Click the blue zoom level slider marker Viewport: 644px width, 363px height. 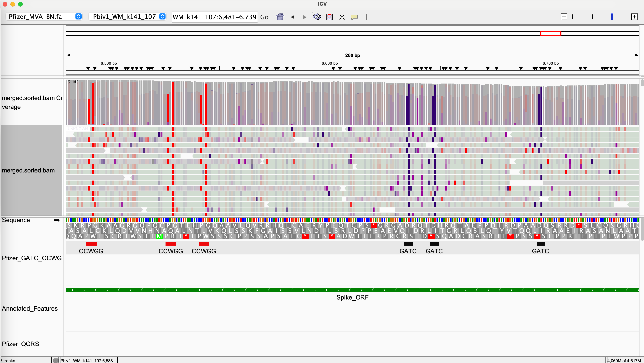612,17
